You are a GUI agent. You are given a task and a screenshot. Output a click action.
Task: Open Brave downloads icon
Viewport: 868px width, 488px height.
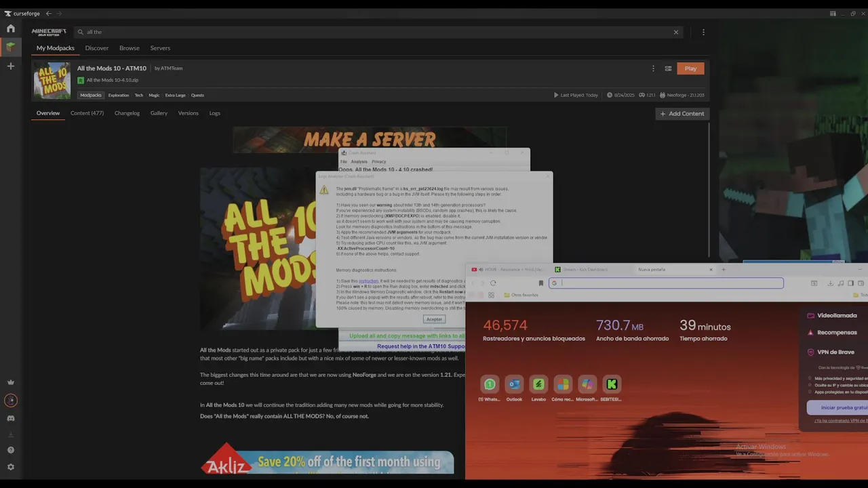coord(830,283)
